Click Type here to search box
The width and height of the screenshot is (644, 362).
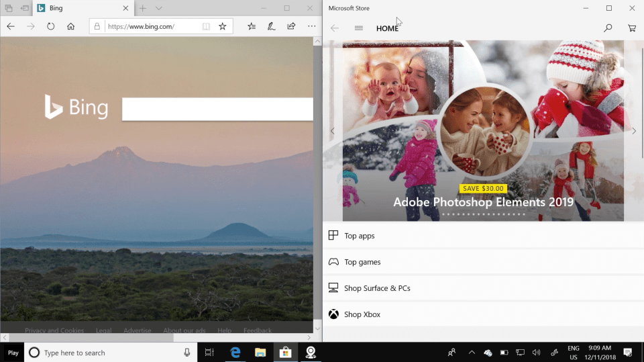pos(111,353)
